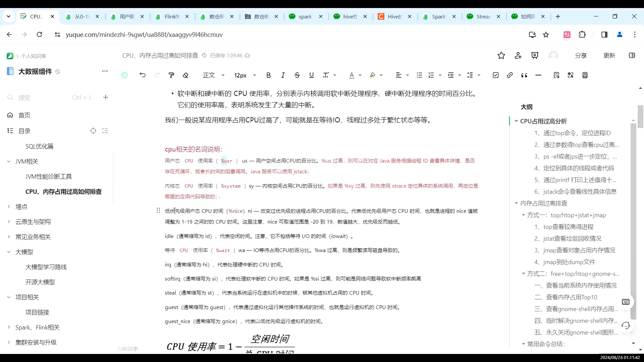Expand the 埋点 tree node

coord(9,206)
